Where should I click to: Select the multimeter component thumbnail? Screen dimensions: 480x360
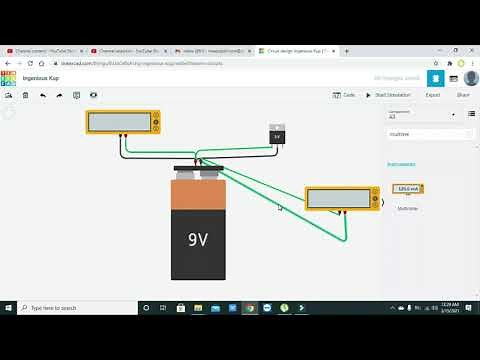(x=408, y=189)
